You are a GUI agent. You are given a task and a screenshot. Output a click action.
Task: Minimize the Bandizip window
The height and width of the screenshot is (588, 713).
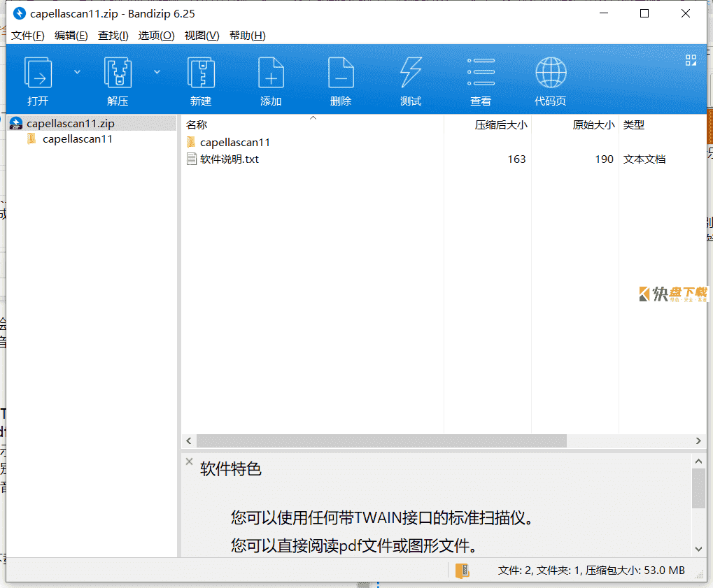click(604, 13)
